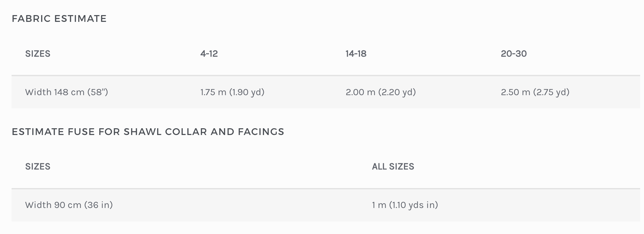
Task: Select the ALL SIZES column header
Action: pyautogui.click(x=393, y=166)
